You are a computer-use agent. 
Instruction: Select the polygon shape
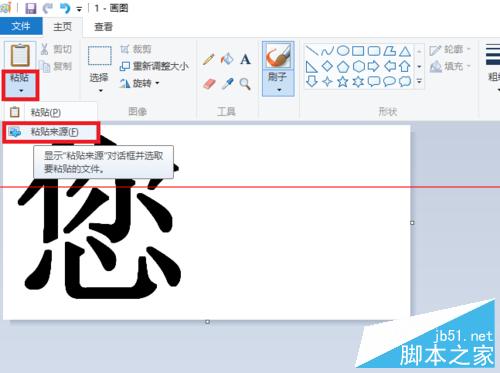[x=389, y=51]
